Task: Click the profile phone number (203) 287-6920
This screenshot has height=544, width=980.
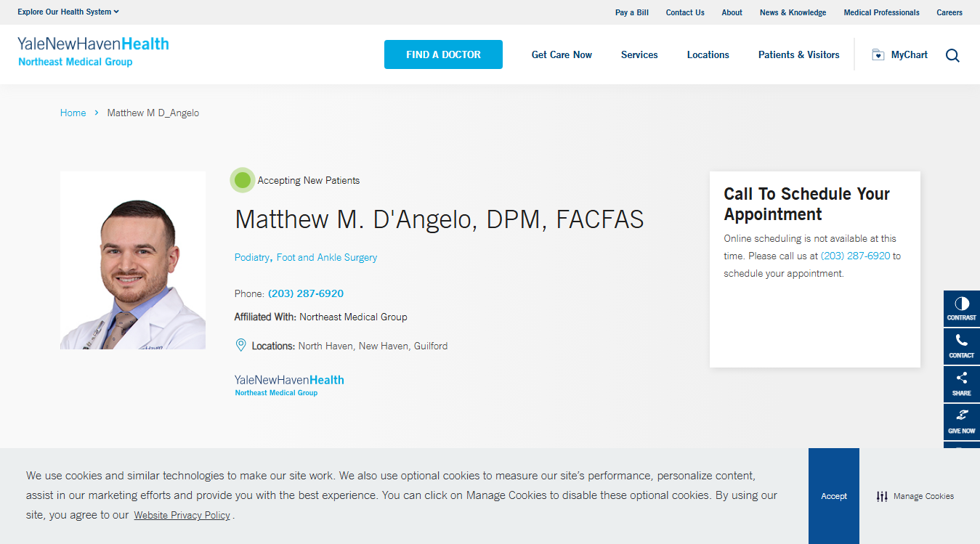Action: (306, 293)
